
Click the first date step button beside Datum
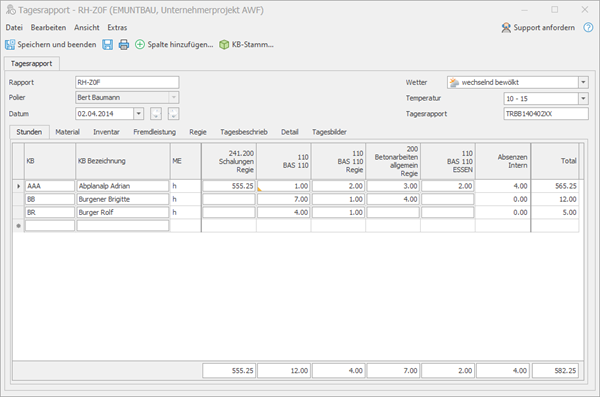point(156,114)
